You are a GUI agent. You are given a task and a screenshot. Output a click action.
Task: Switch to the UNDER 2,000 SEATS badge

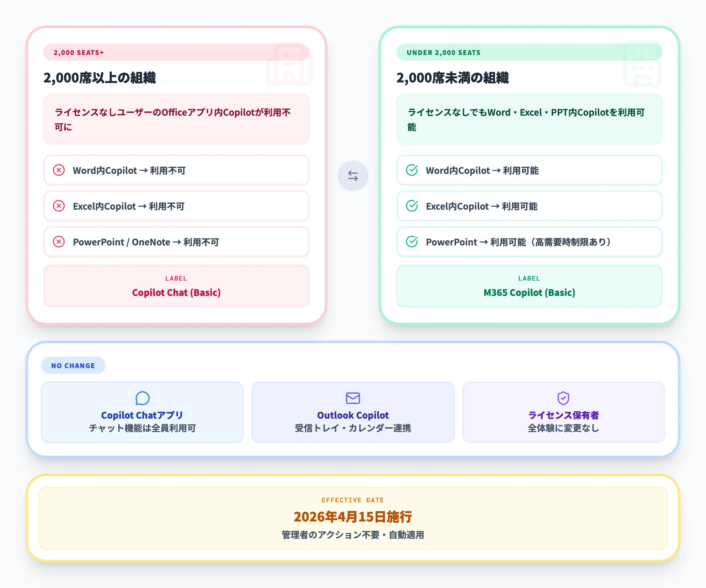point(444,52)
